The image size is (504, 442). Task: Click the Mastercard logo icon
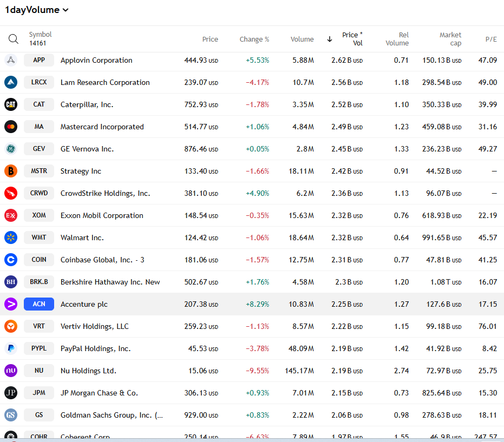click(x=11, y=127)
